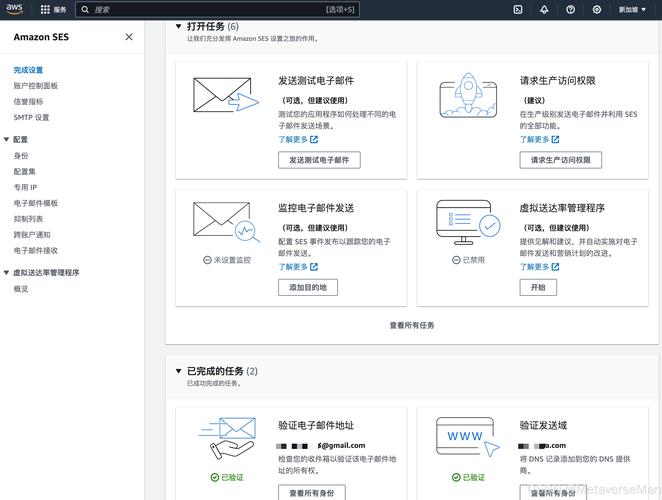Open the CloudShell terminal icon

(x=518, y=10)
